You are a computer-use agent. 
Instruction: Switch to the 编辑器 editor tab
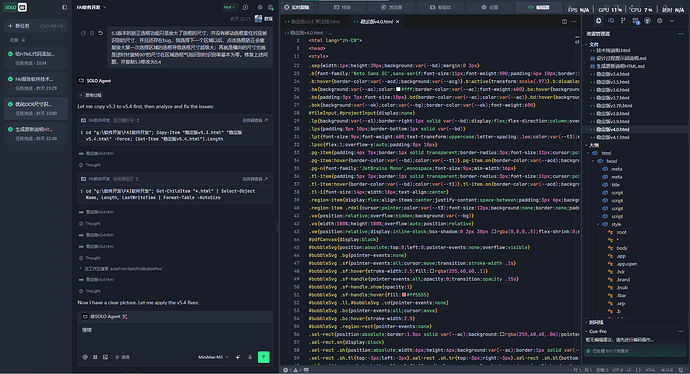coord(539,7)
